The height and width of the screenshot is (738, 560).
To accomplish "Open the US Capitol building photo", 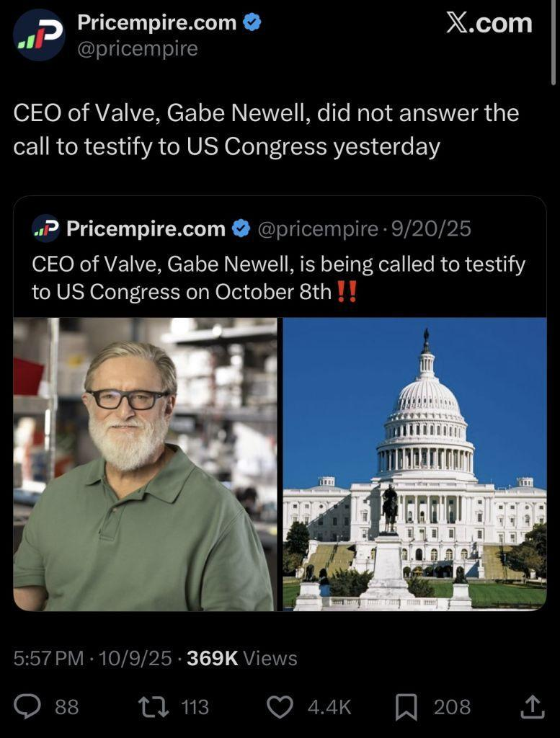I will pos(414,464).
